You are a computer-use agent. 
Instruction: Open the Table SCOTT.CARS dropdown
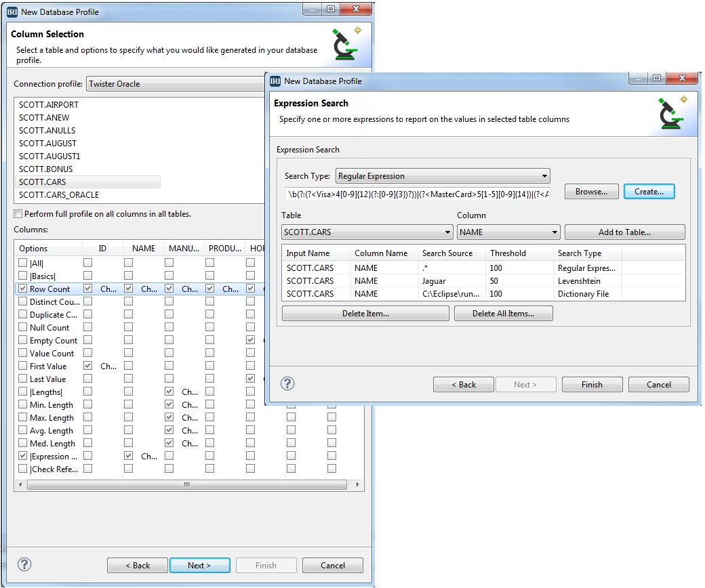(367, 232)
